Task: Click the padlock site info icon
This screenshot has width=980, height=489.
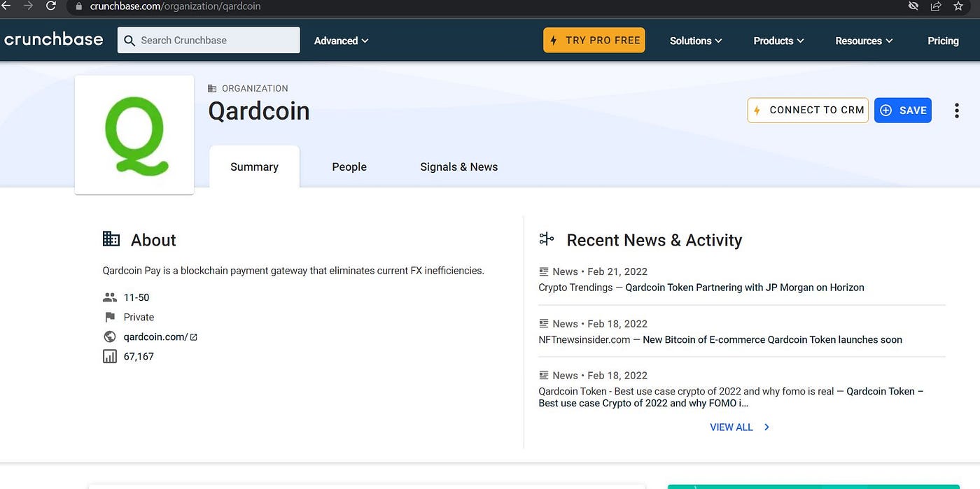Action: [78, 6]
